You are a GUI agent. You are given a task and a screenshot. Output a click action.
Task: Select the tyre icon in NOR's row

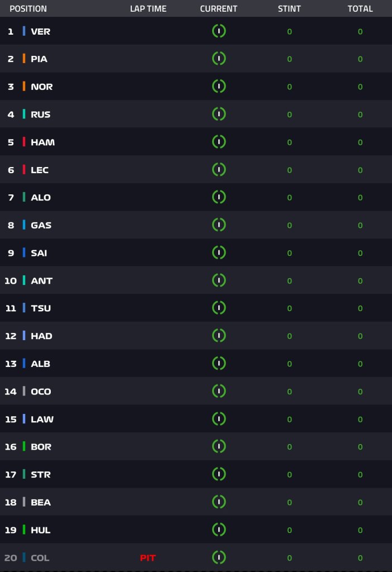[219, 86]
